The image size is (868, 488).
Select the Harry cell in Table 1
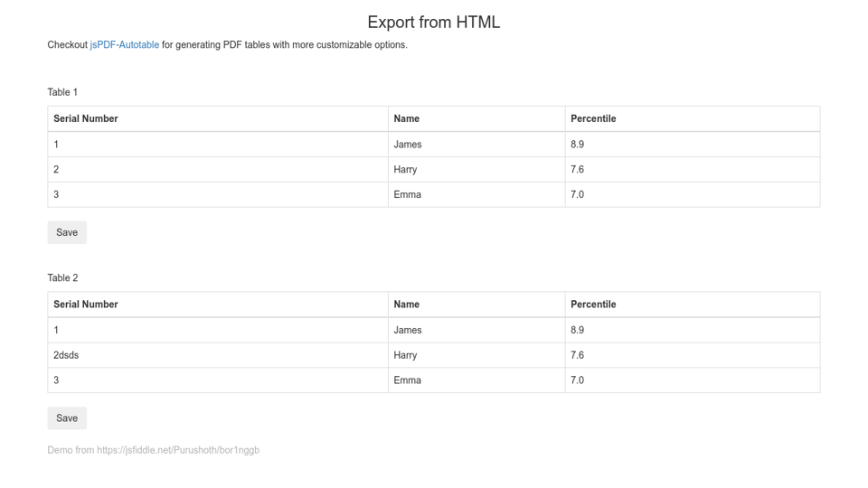tap(405, 170)
